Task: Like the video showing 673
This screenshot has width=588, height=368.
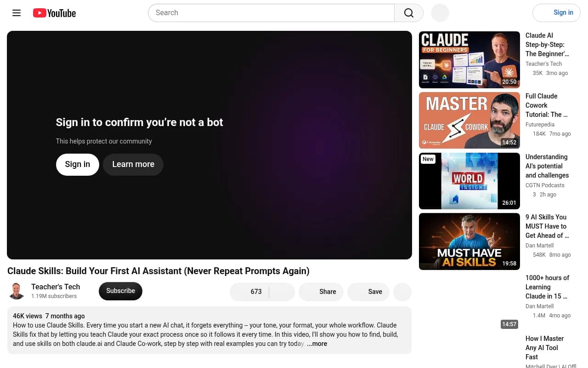Action: 249,292
